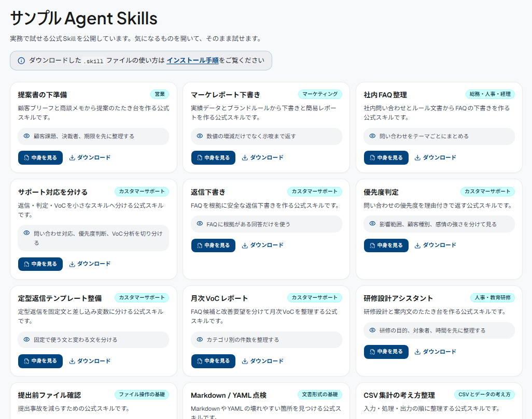Click the eye icon in 社内FAQ整理 card
The width and height of the screenshot is (532, 419).
pos(372,136)
